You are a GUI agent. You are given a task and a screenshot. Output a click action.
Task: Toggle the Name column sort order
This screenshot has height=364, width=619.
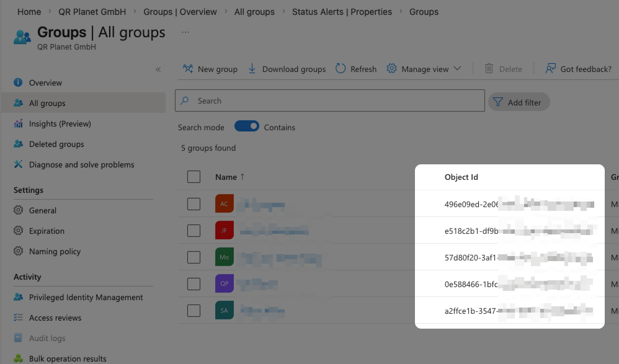(228, 177)
